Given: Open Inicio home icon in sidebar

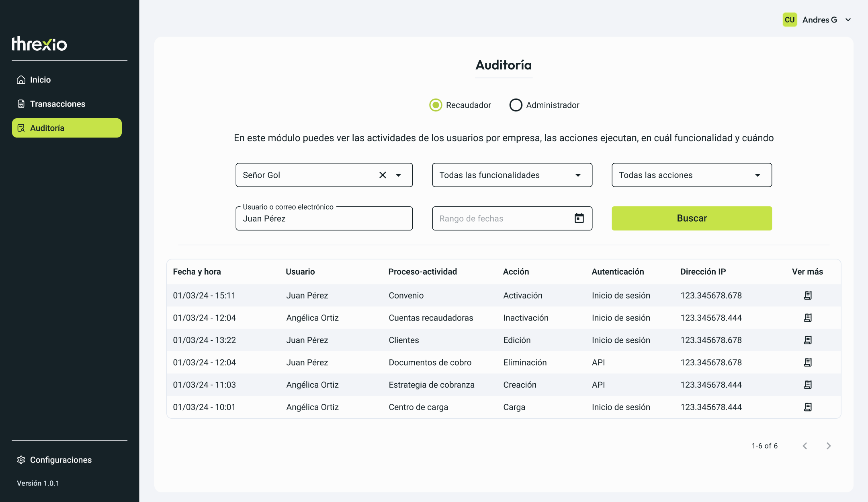Looking at the screenshot, I should (x=21, y=80).
